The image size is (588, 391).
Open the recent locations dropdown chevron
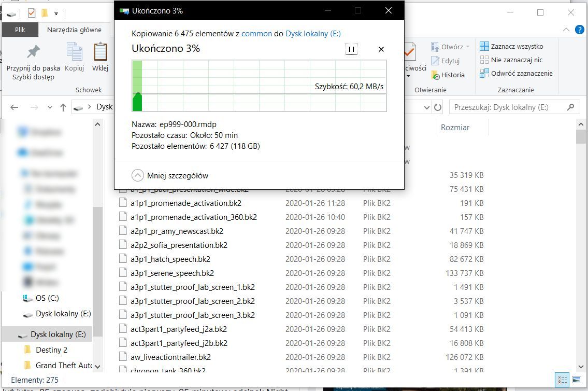click(x=50, y=107)
